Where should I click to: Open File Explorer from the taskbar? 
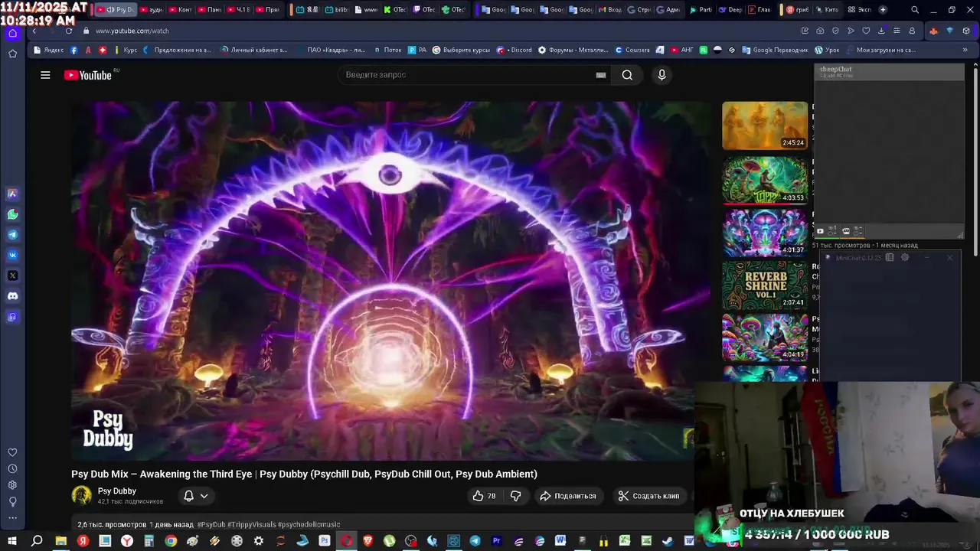pos(60,541)
